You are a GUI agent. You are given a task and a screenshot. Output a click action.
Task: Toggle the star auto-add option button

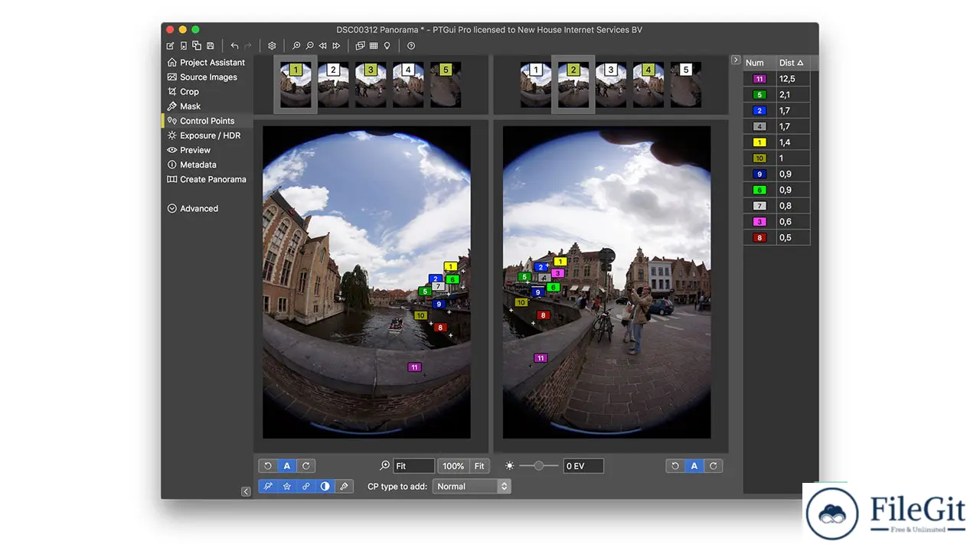(287, 486)
